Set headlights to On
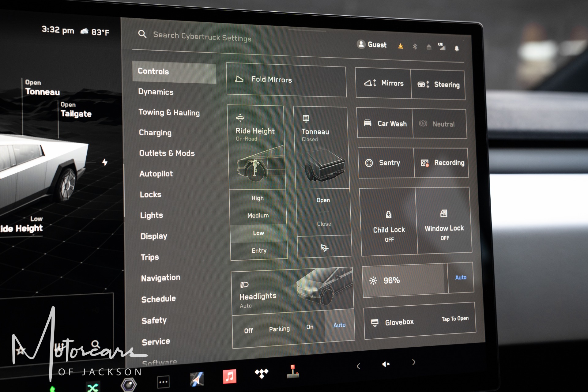Screen dimensions: 588x392 (310, 327)
